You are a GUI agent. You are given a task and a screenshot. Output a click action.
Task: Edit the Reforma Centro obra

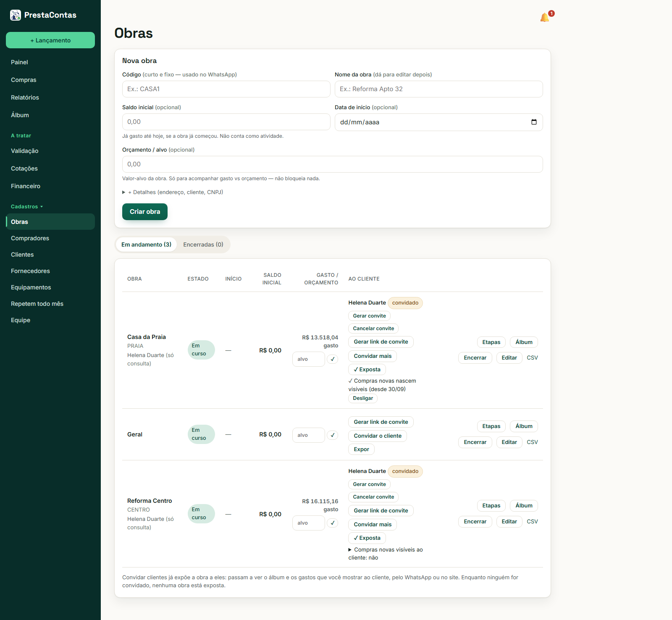[509, 522]
